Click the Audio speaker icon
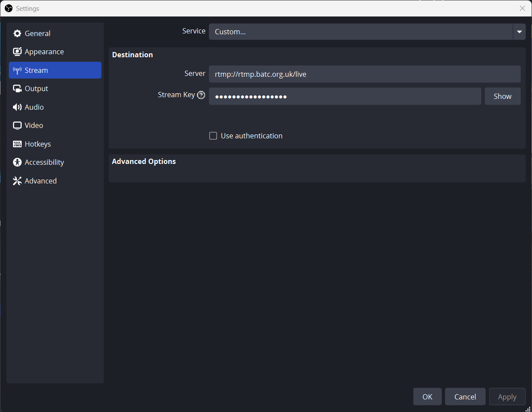 tap(17, 107)
